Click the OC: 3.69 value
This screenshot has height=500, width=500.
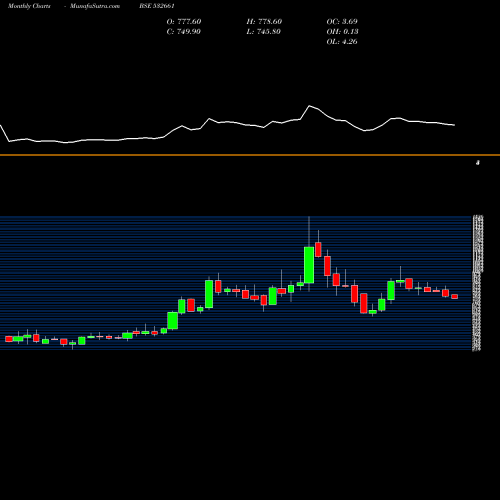click(342, 22)
